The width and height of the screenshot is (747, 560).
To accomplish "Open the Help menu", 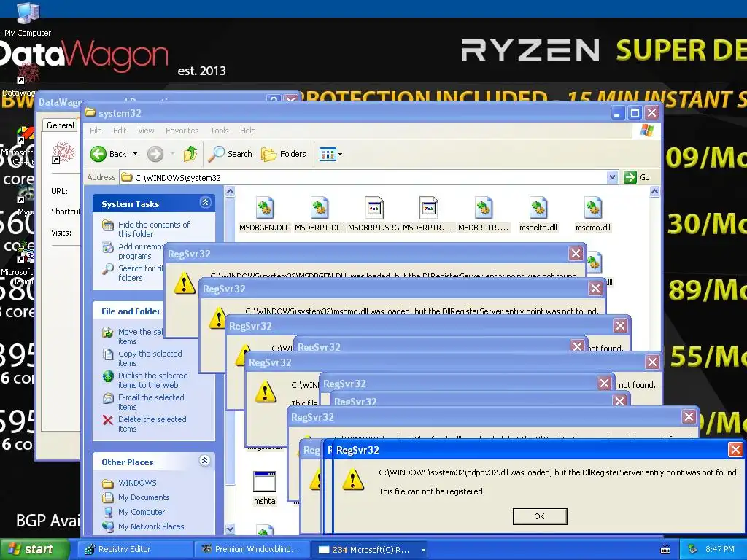I will (247, 131).
